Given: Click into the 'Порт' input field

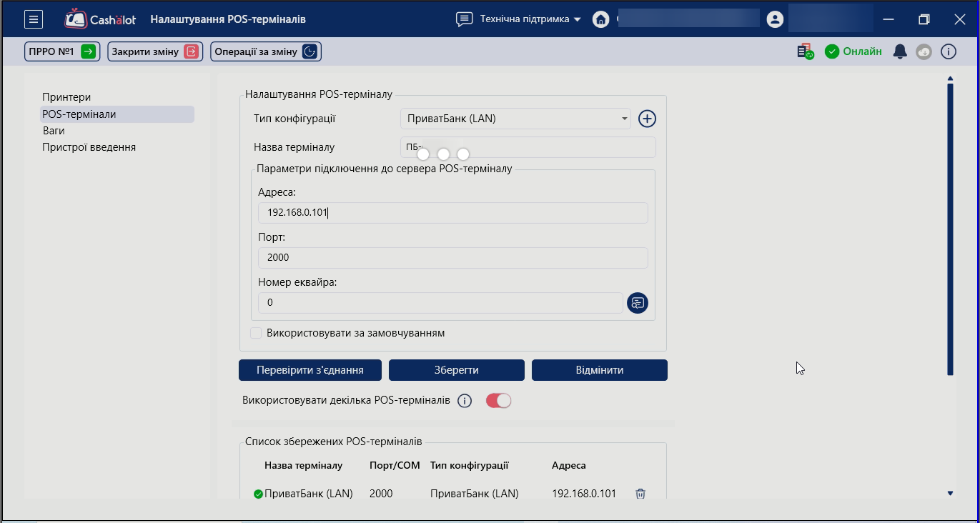Looking at the screenshot, I should tap(452, 258).
